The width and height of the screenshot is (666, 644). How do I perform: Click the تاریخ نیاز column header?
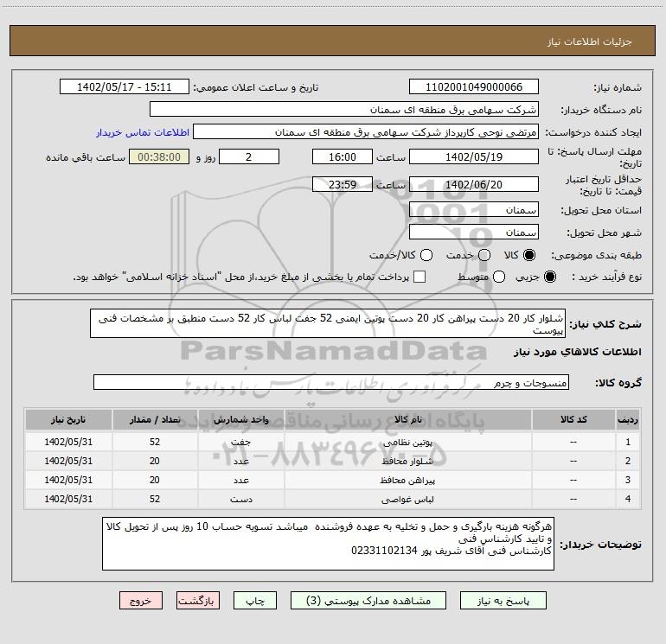pyautogui.click(x=68, y=419)
